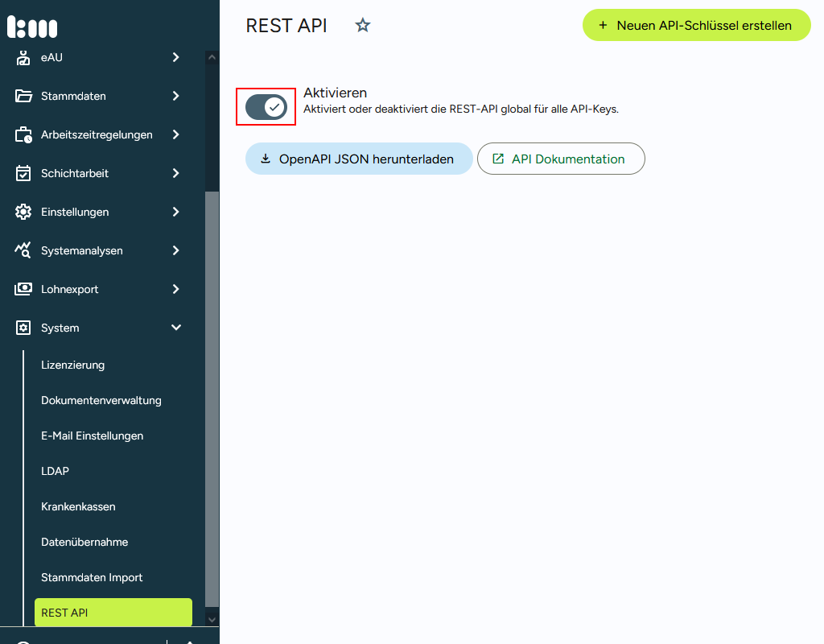Open the Stammdaten folder icon
Image resolution: width=824 pixels, height=644 pixels.
23,96
